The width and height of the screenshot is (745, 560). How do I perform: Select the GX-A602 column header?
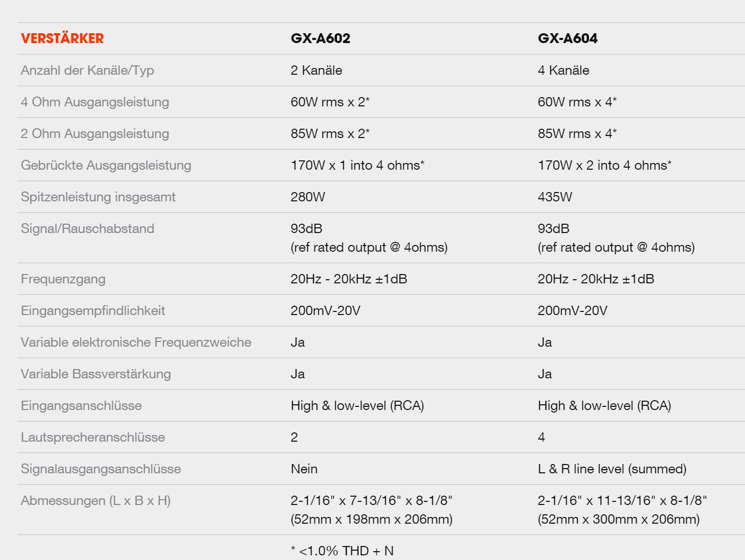[x=320, y=38]
